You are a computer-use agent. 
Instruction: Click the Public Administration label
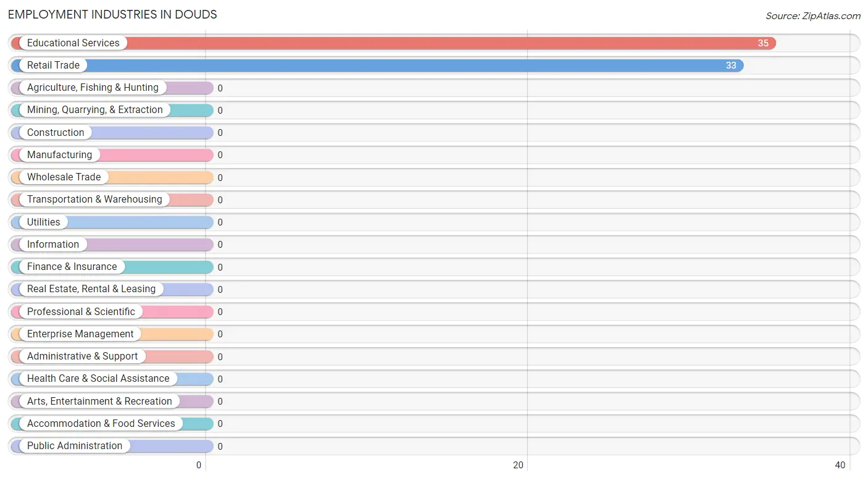pos(75,446)
